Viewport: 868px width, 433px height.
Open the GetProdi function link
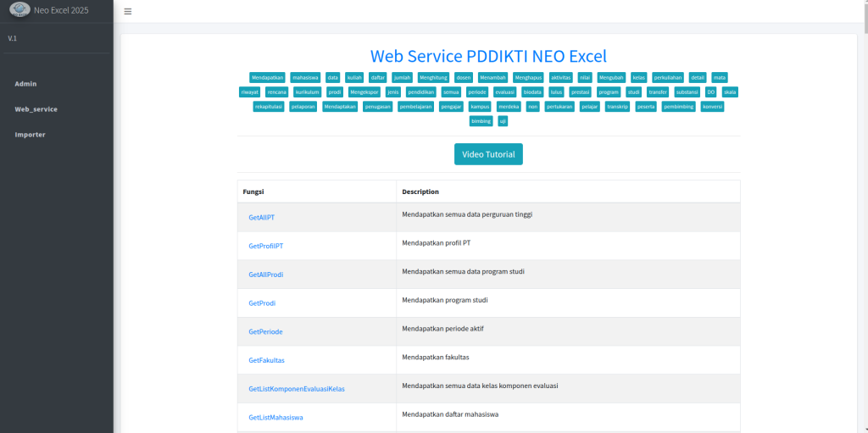click(262, 303)
